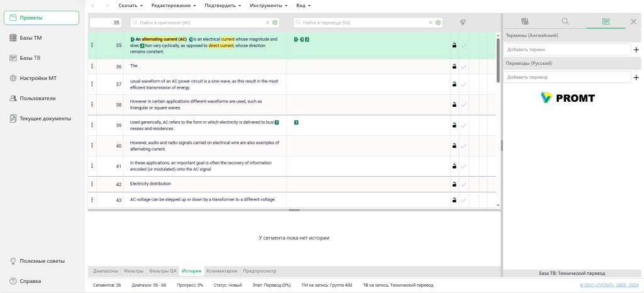The height and width of the screenshot is (293, 644).
Task: Toggle the lock on segment 42
Action: [x=453, y=184]
